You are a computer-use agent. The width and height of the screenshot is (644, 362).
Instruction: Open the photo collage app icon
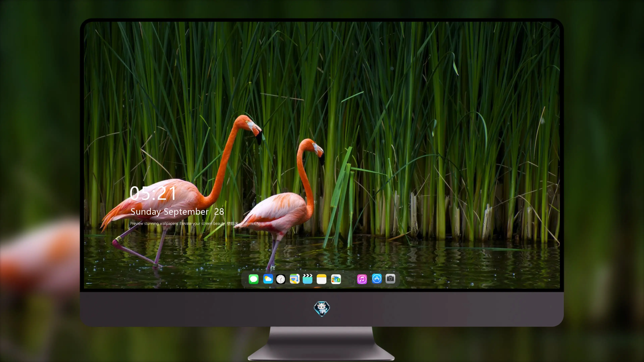tap(336, 279)
